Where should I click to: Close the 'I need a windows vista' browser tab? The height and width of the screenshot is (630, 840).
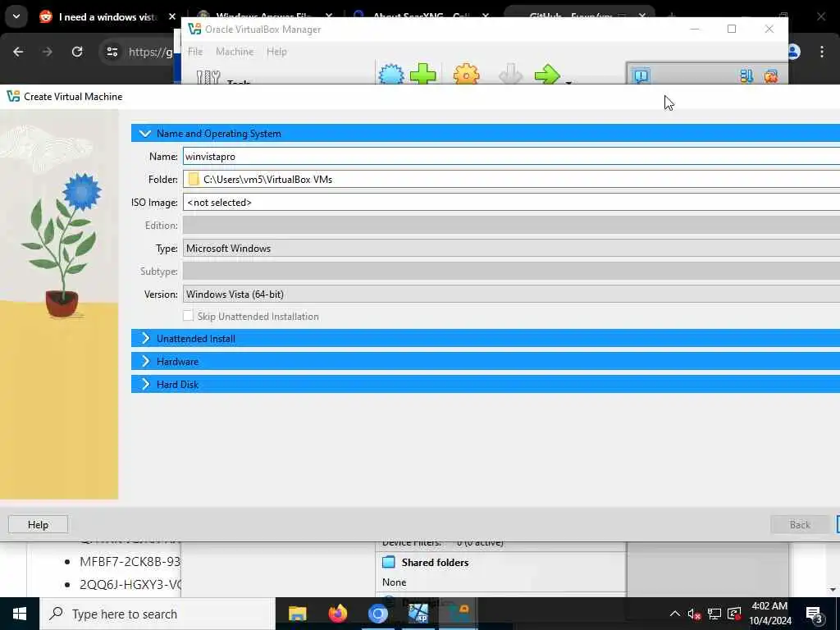click(x=172, y=17)
